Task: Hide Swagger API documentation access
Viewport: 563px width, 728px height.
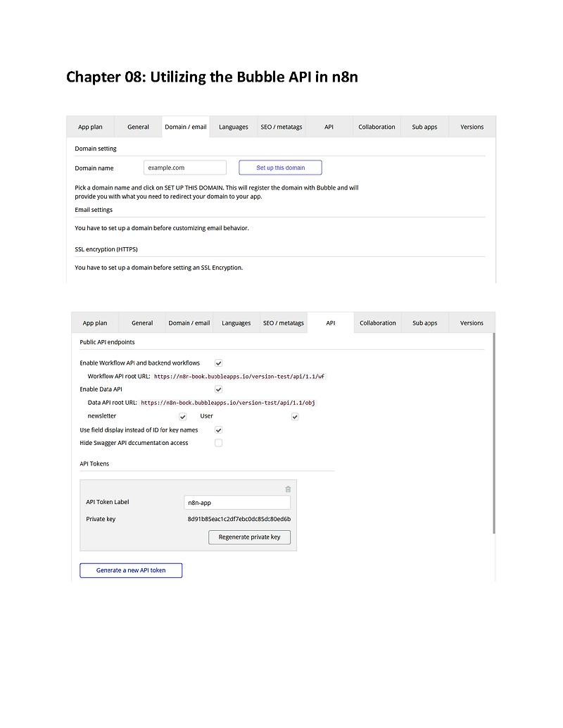Action: [x=218, y=442]
